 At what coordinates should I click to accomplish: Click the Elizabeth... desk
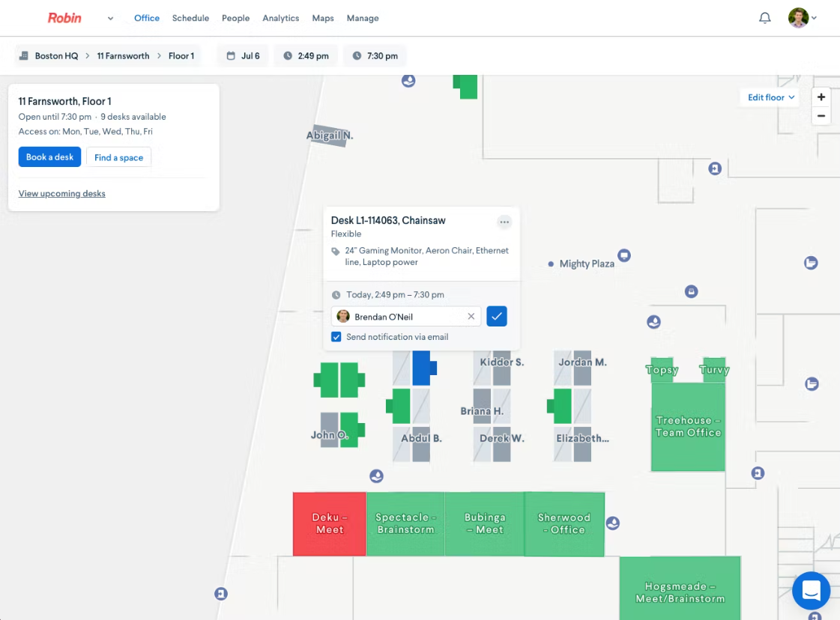[x=582, y=444]
